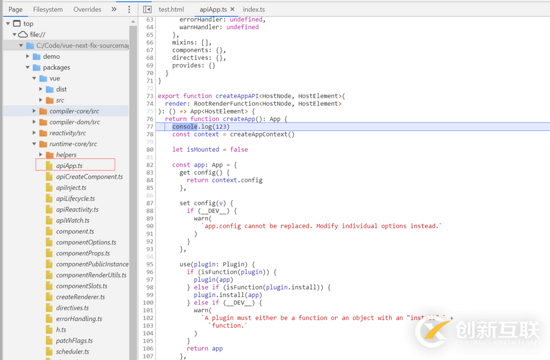The image size is (550, 360).
Task: Set breakpoint on line number 77
Action: [x=150, y=127]
